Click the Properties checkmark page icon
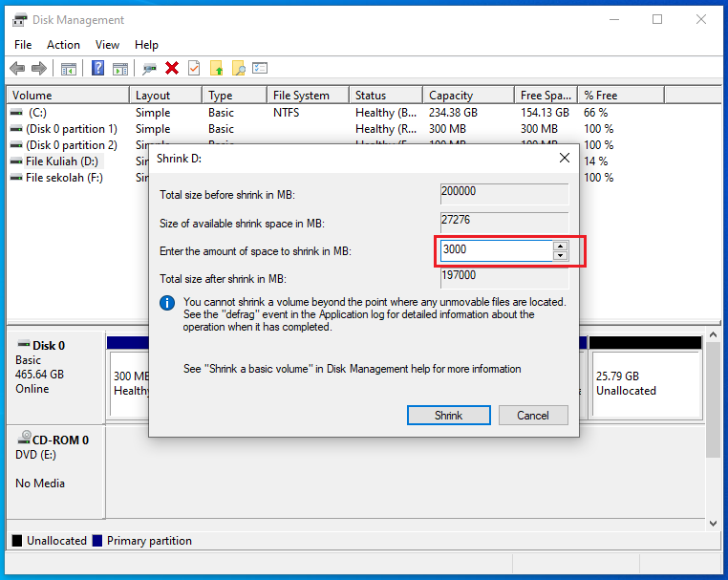This screenshot has height=580, width=728. (x=194, y=68)
